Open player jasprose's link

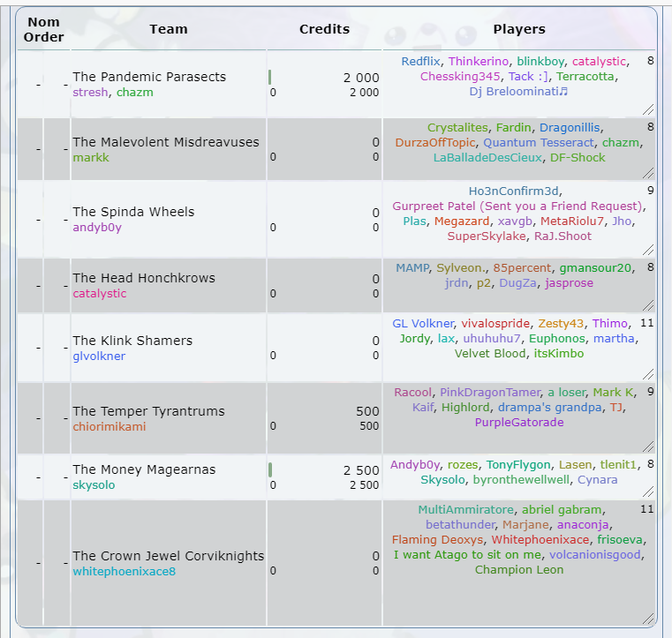tap(570, 283)
